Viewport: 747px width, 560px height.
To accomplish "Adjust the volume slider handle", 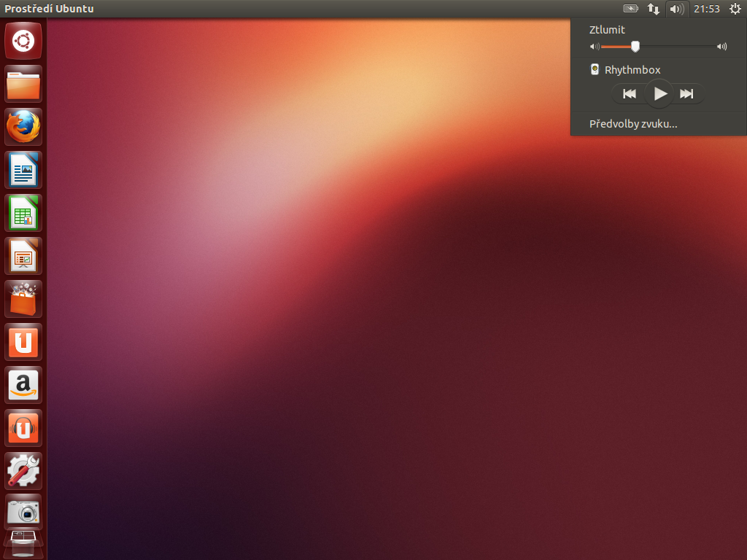I will tap(635, 46).
